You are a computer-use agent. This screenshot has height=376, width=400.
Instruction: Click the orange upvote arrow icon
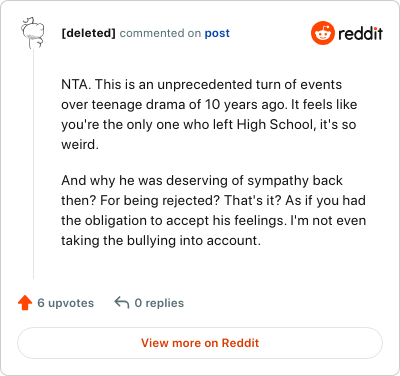[x=25, y=303]
